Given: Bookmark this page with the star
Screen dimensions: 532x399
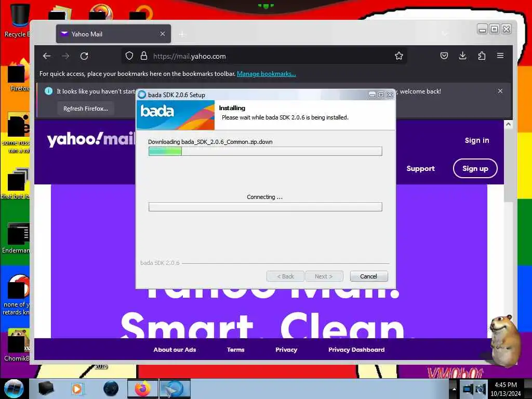Looking at the screenshot, I should tap(399, 56).
